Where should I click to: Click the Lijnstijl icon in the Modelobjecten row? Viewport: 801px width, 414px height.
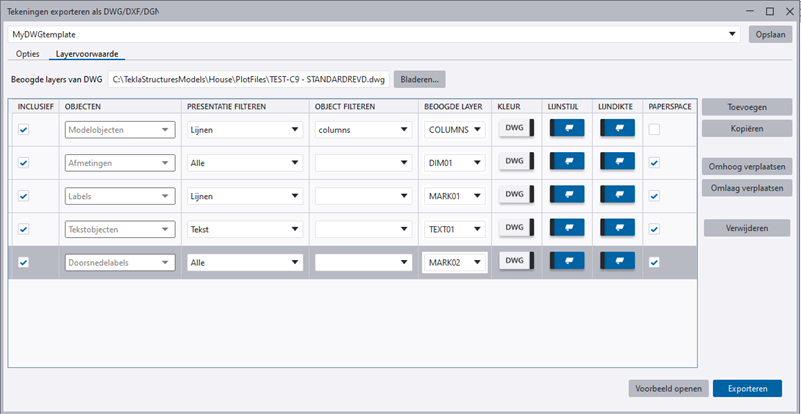point(568,128)
